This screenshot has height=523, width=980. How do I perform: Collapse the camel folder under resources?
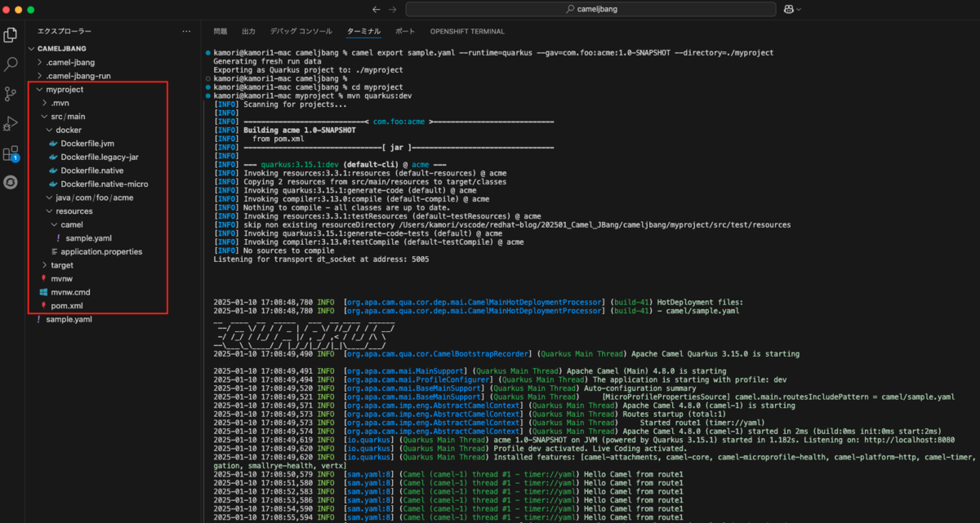(72, 224)
